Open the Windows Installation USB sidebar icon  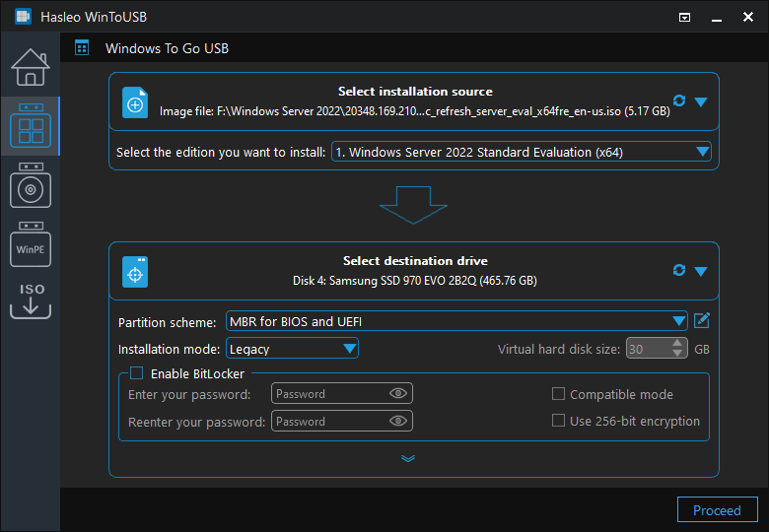(31, 185)
